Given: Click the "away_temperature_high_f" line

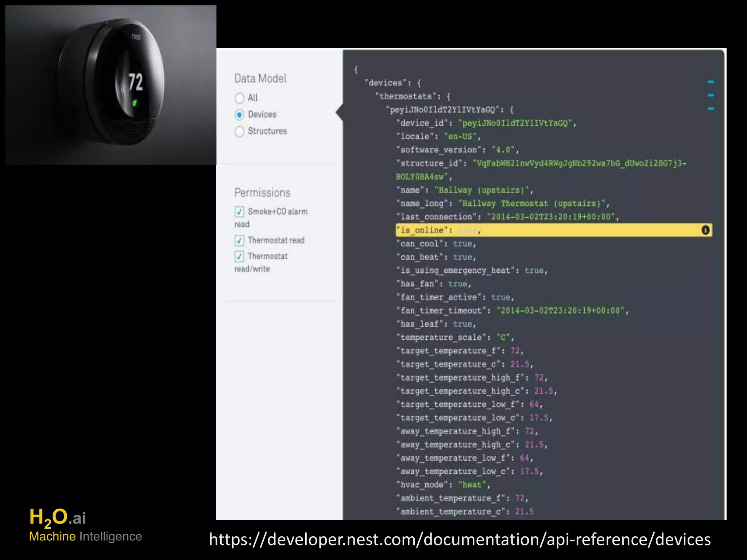Looking at the screenshot, I should tap(467, 431).
